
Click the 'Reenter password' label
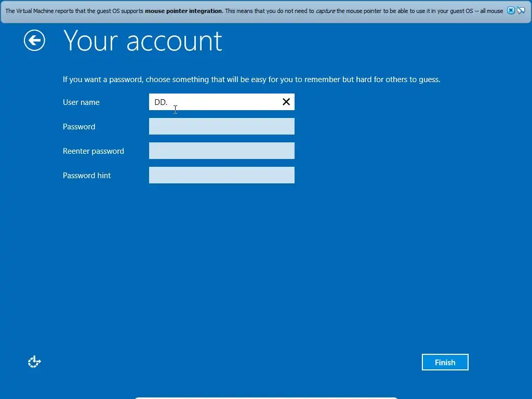94,151
